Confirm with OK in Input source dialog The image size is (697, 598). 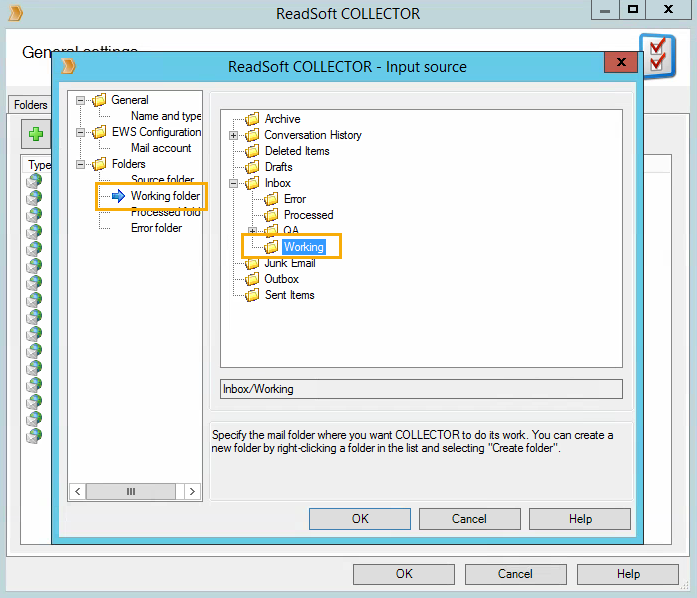(360, 519)
